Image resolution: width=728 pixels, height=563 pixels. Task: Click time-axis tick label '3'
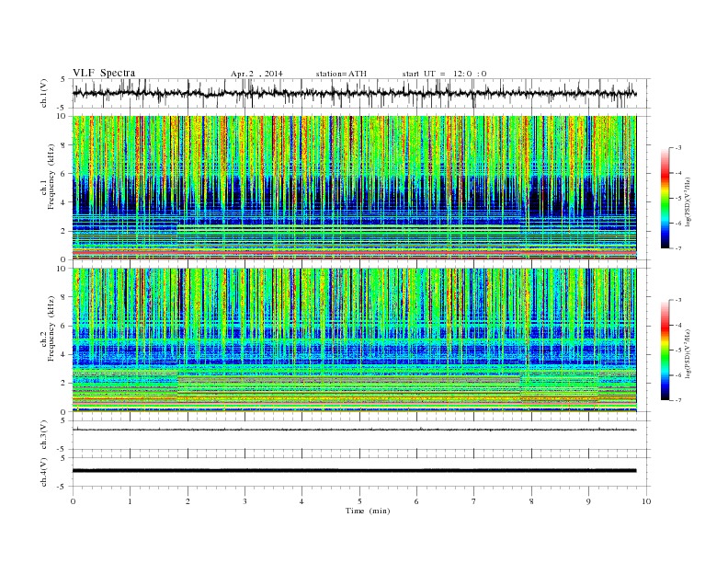point(245,501)
